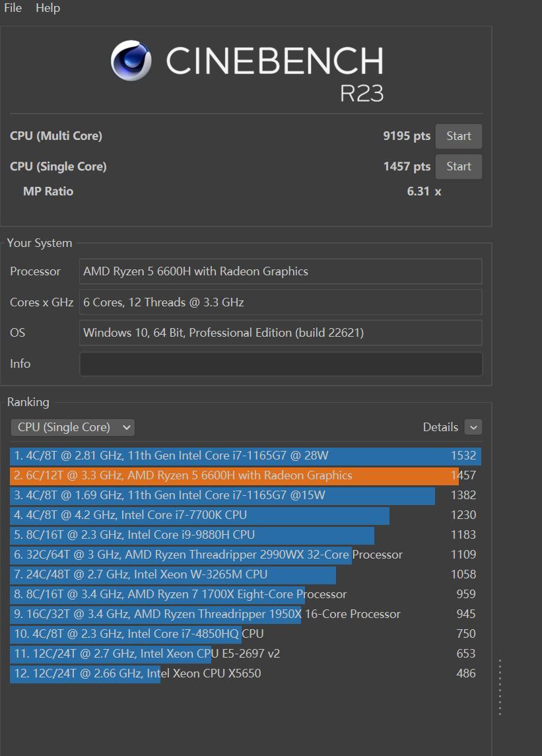Start the CPU Multi Core test
This screenshot has height=756, width=542.
(458, 136)
